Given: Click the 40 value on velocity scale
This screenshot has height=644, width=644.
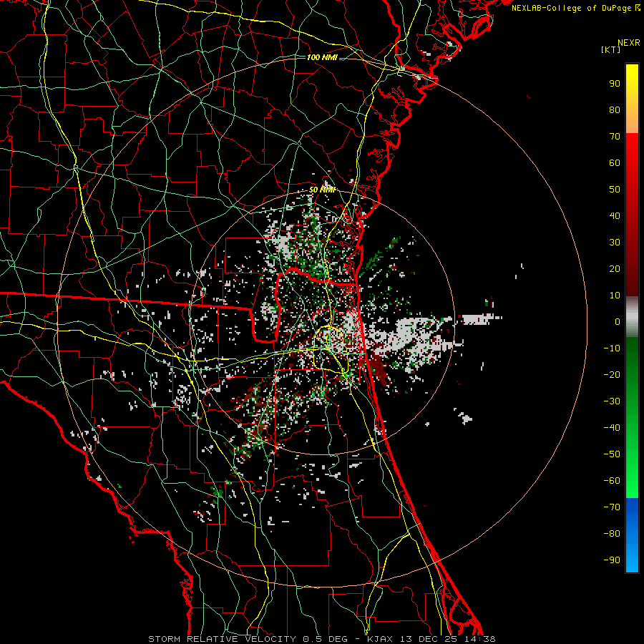Looking at the screenshot, I should pos(615,216).
